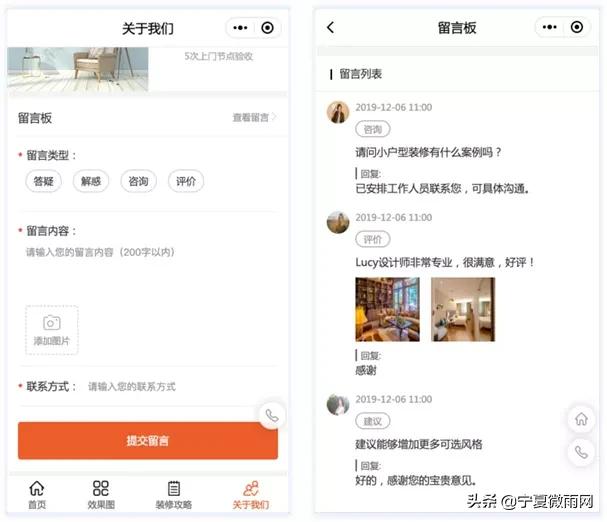This screenshot has width=607, height=522.
Task: Click the 留言板 section title on left screen
Action: click(35, 118)
